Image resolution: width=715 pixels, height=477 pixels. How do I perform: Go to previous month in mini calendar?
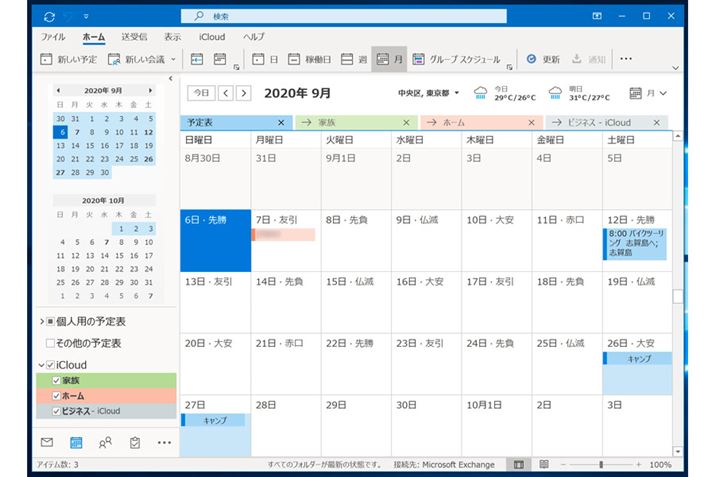click(58, 90)
